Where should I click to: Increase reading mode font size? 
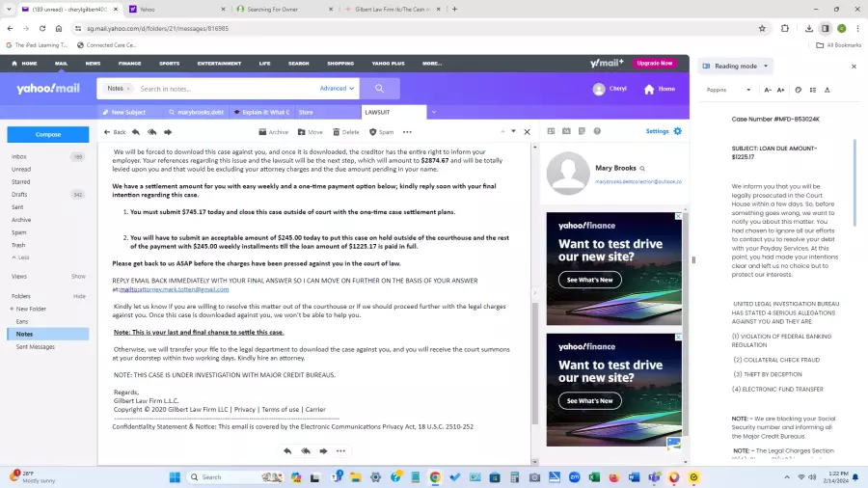pyautogui.click(x=780, y=90)
